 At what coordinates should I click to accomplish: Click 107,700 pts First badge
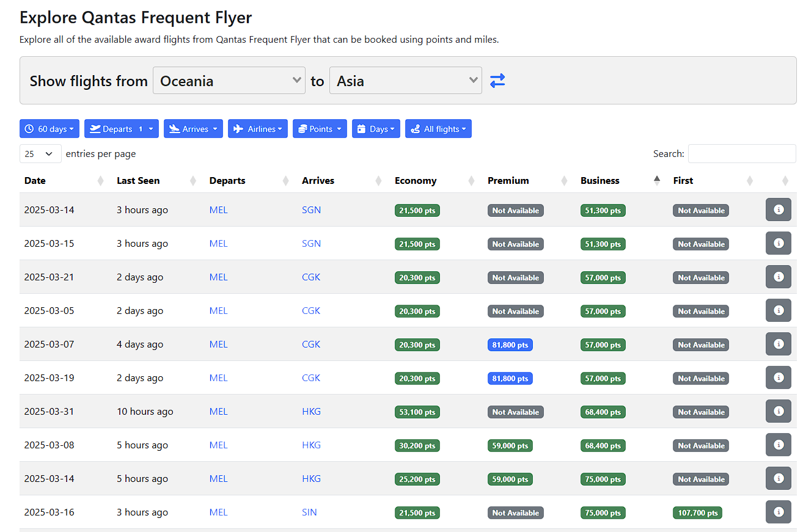[x=697, y=513]
